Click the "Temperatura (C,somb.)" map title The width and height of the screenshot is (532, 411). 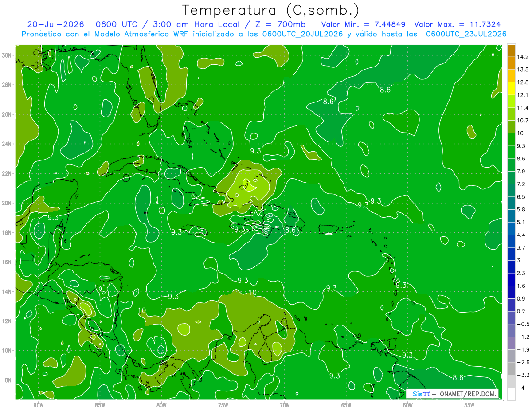tap(271, 10)
